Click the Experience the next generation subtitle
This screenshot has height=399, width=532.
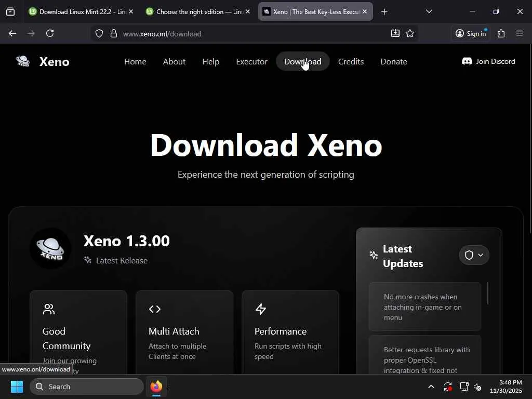pos(265,175)
